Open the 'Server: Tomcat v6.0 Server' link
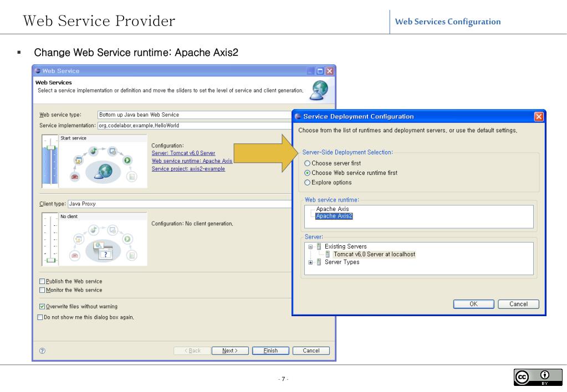 (x=183, y=153)
